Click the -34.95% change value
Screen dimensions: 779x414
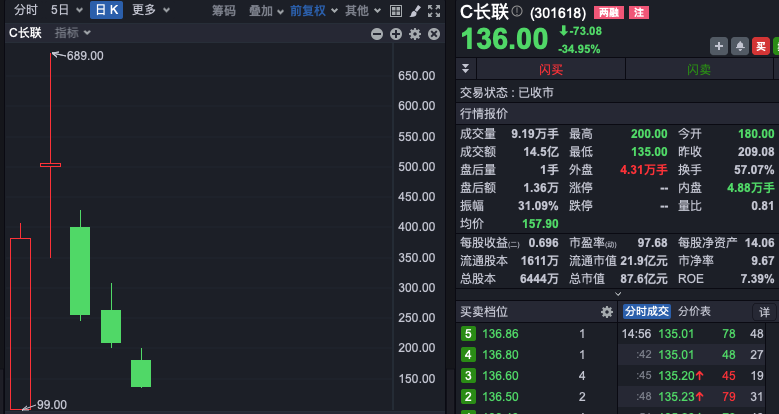(x=579, y=49)
